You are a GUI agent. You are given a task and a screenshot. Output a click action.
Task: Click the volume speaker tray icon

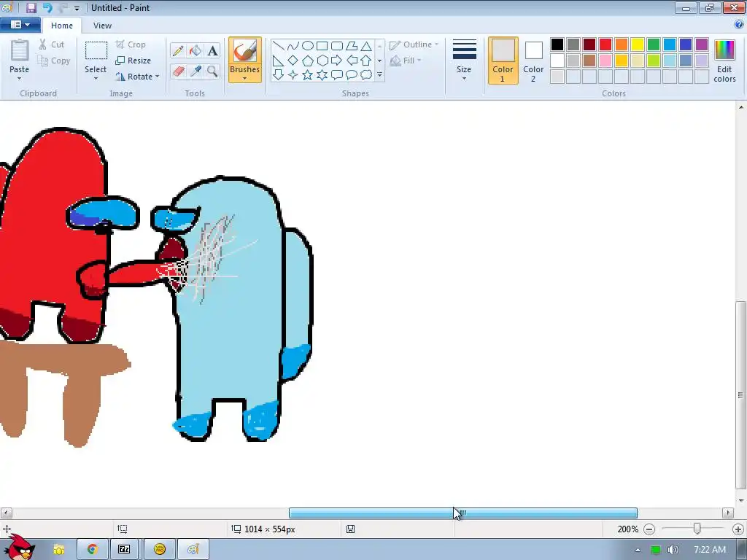pos(673,550)
